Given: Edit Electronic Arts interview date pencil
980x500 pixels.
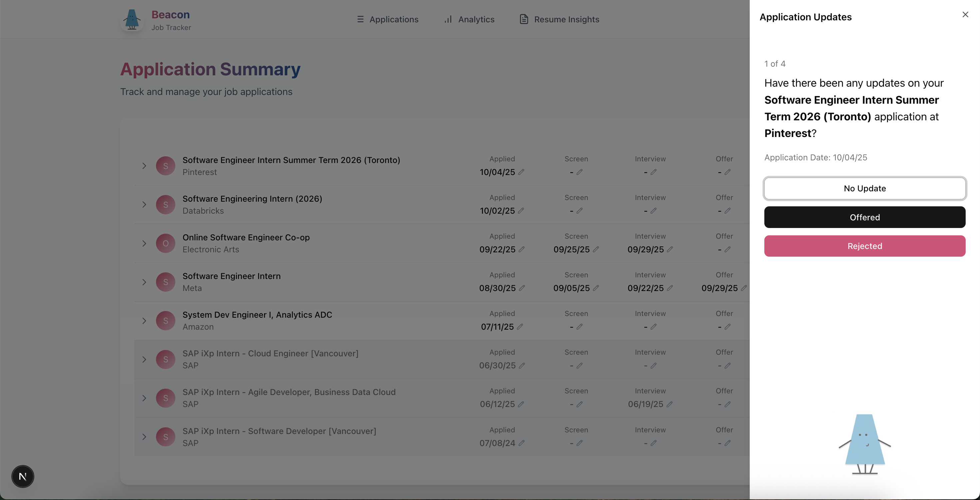Looking at the screenshot, I should [x=670, y=249].
